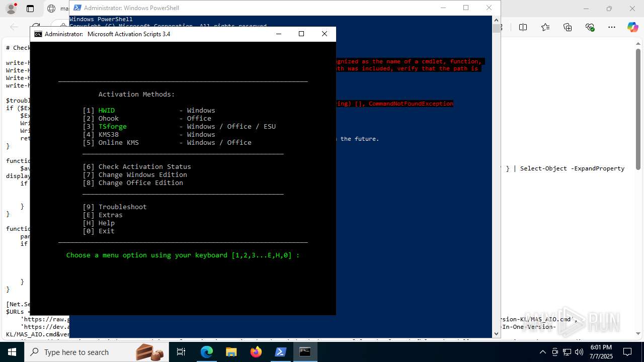Screen dimensions: 644x362
Task: Click the PowerShell window title icon
Action: point(77,8)
